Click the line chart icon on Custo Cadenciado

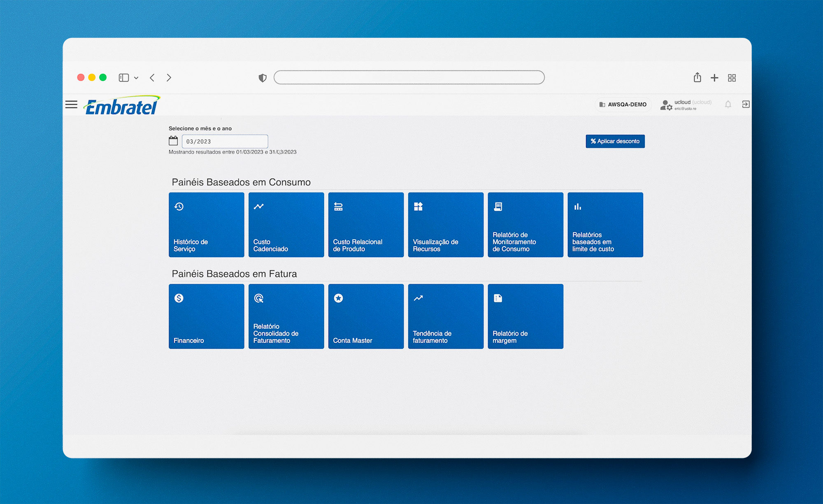pos(258,207)
